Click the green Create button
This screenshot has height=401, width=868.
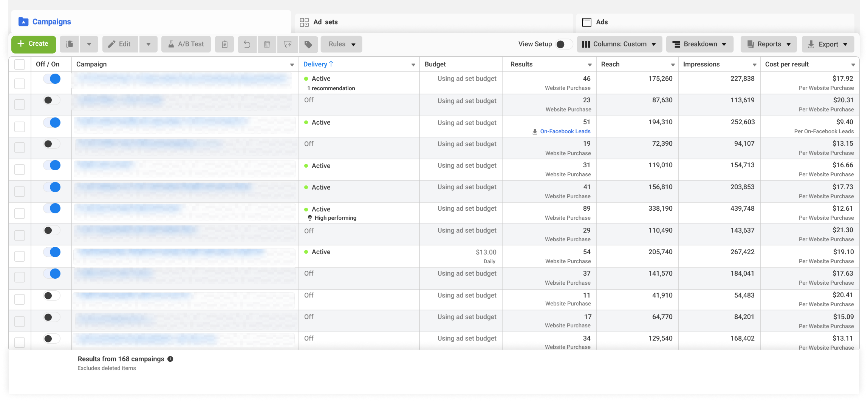point(34,44)
